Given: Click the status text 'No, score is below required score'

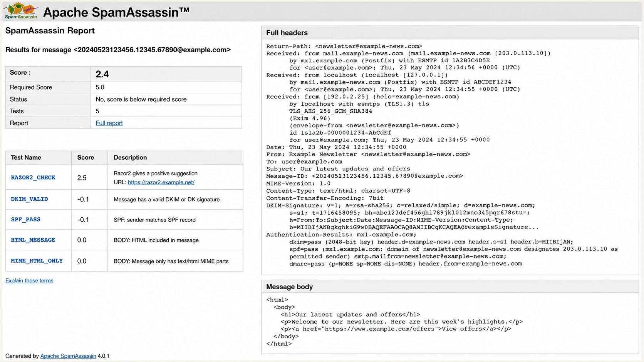Looking at the screenshot, I should (141, 99).
